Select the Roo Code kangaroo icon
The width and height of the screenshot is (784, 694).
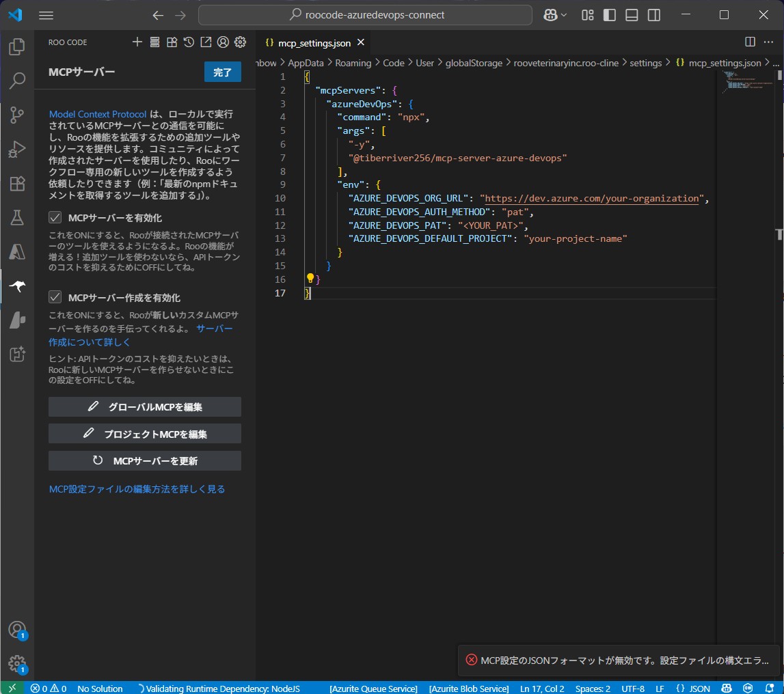[x=17, y=286]
